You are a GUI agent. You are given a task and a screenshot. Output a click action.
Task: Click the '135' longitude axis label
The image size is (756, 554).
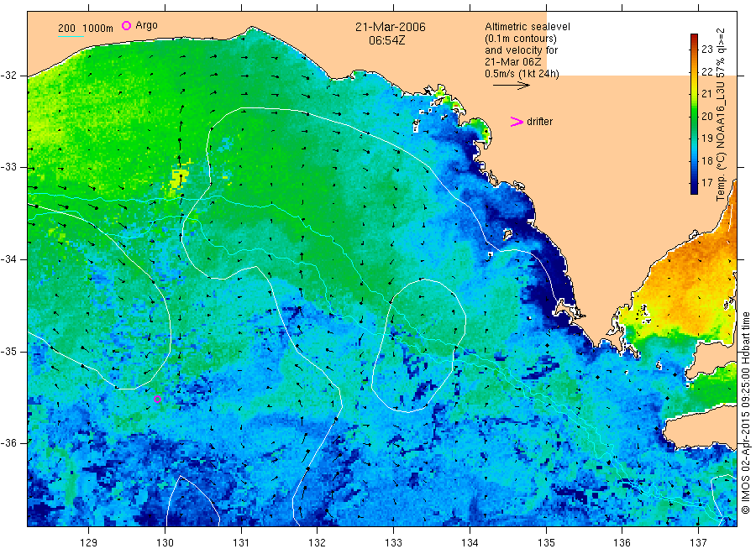(x=546, y=543)
